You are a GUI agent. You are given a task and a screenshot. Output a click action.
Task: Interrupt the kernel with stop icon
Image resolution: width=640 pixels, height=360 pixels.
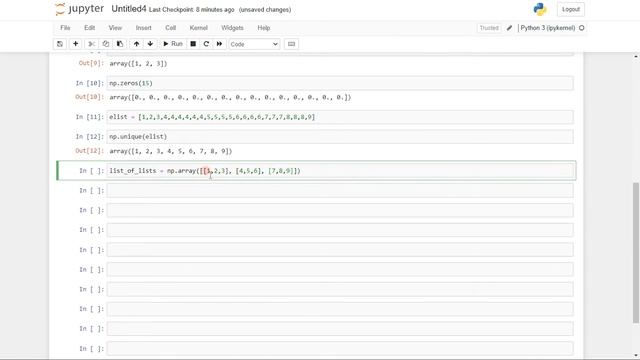(193, 44)
